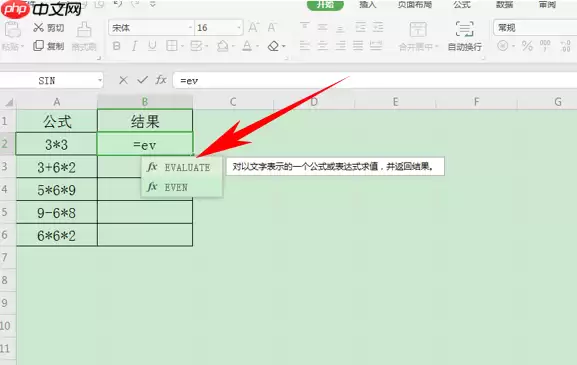Image resolution: width=577 pixels, height=365 pixels.
Task: Apply percent style (%) format
Action: click(527, 46)
